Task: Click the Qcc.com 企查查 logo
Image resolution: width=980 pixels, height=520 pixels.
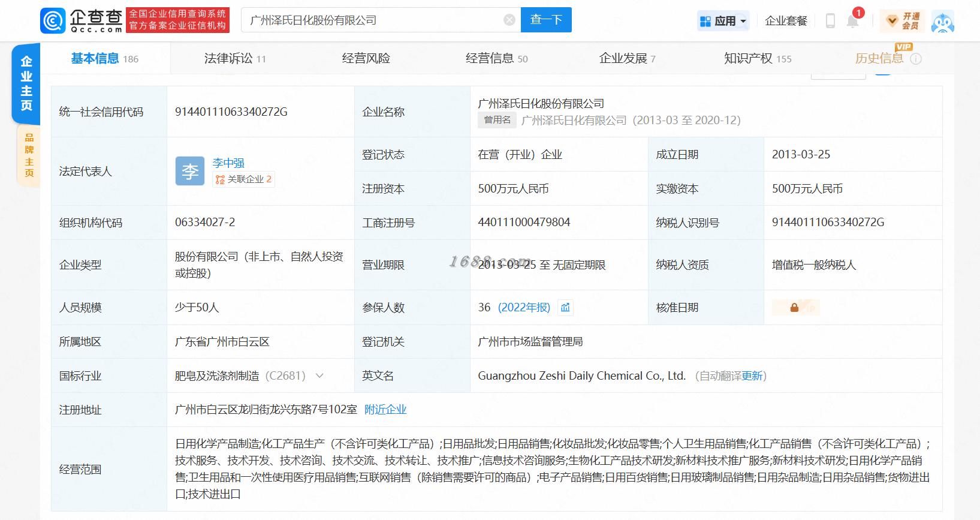Action: pyautogui.click(x=82, y=20)
